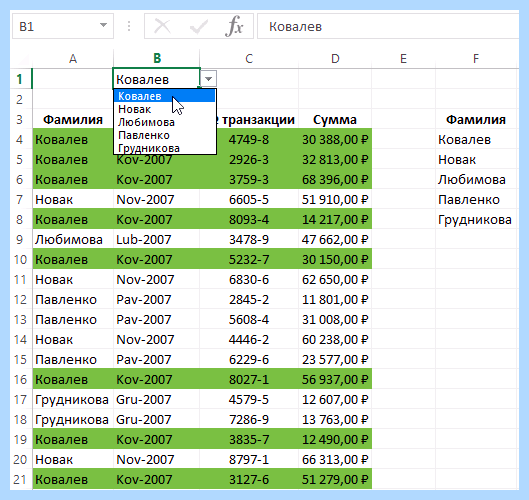This screenshot has height=500, width=529.
Task: Click transaction number 2926-3
Action: (249, 160)
